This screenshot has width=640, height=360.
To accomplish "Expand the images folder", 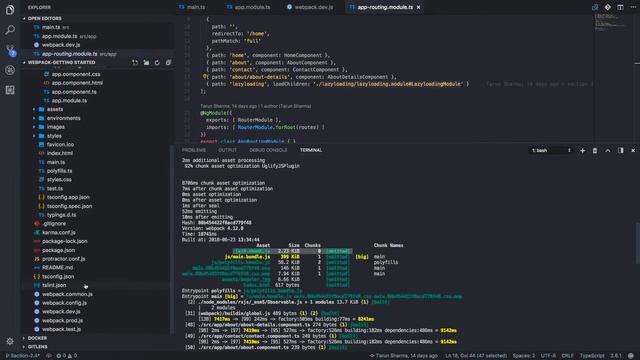I will click(x=56, y=127).
